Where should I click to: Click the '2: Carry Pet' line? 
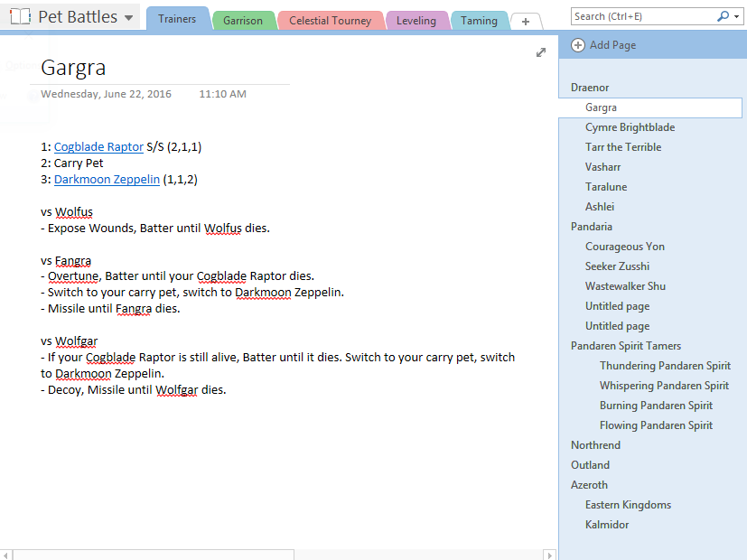tap(72, 163)
